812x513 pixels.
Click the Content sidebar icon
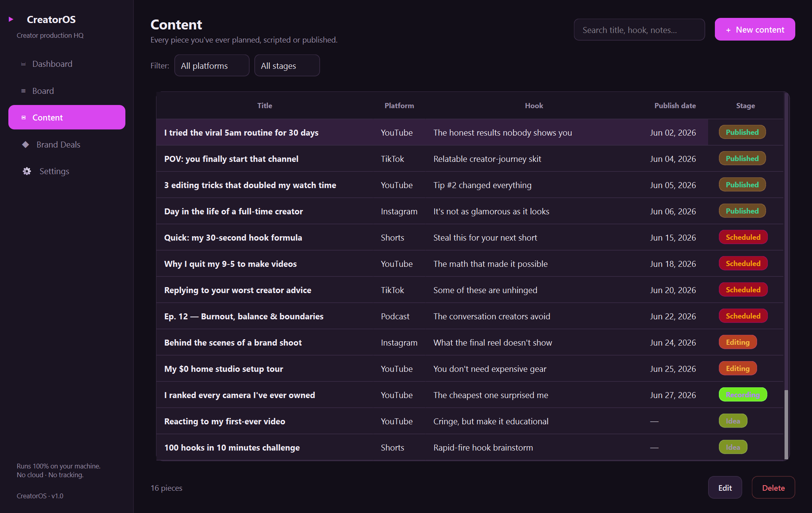click(23, 118)
